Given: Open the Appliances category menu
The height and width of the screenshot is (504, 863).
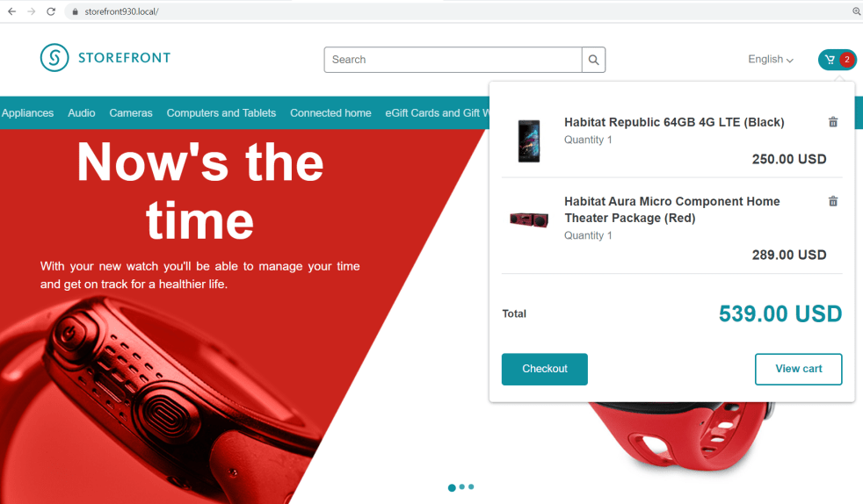Looking at the screenshot, I should tap(27, 112).
